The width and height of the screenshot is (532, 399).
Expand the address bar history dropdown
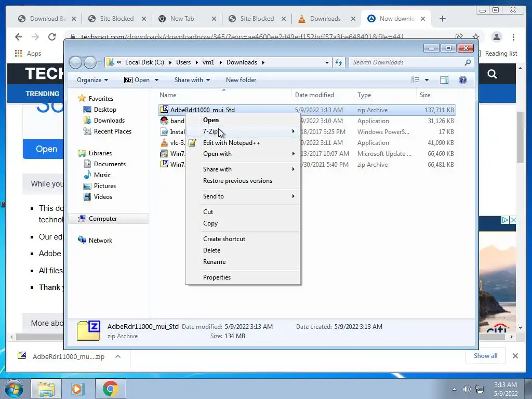tap(327, 63)
